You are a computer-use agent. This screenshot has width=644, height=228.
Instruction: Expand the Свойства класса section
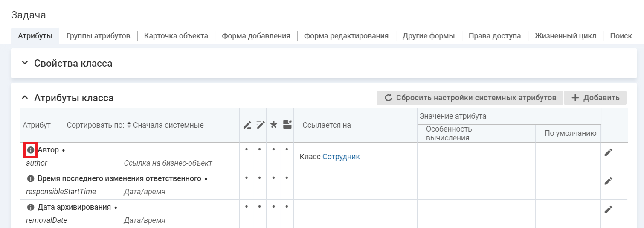25,64
